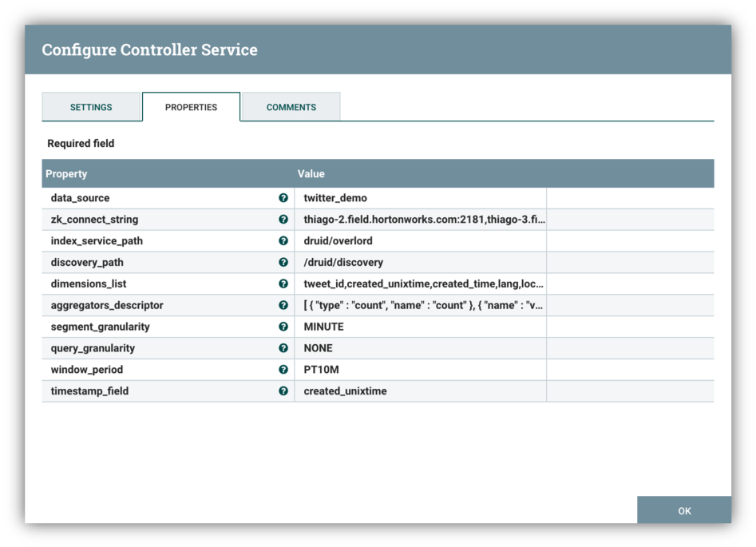756x547 pixels.
Task: Click the OK button
Action: click(684, 510)
